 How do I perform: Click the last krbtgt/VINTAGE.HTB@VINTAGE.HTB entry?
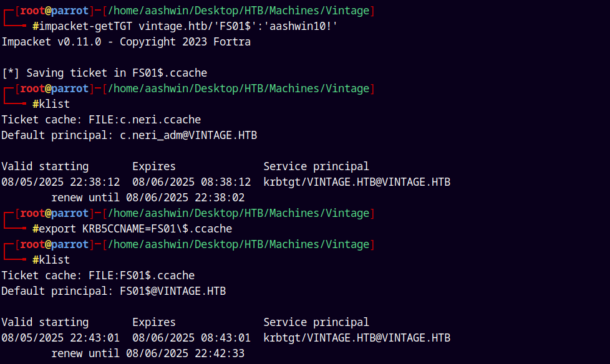pyautogui.click(x=357, y=338)
